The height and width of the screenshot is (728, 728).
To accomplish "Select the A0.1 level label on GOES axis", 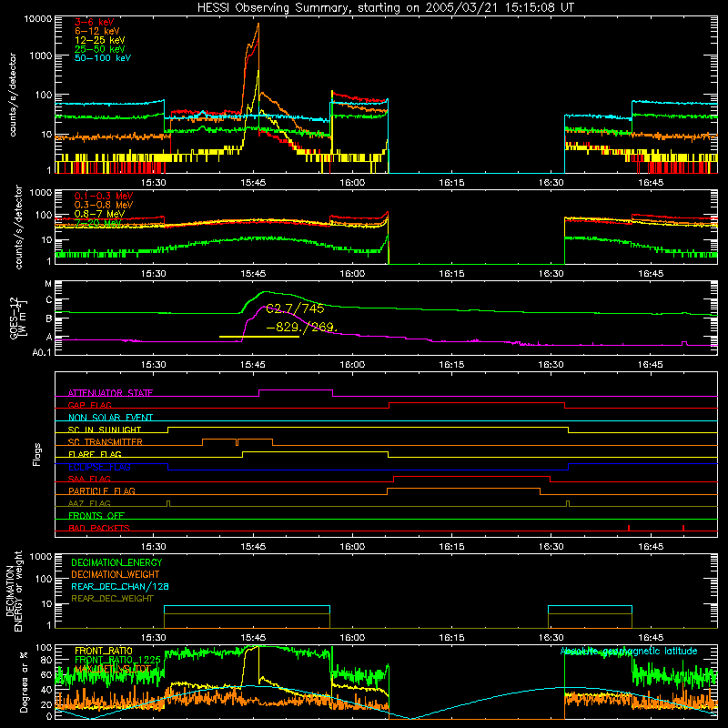I will [42, 352].
